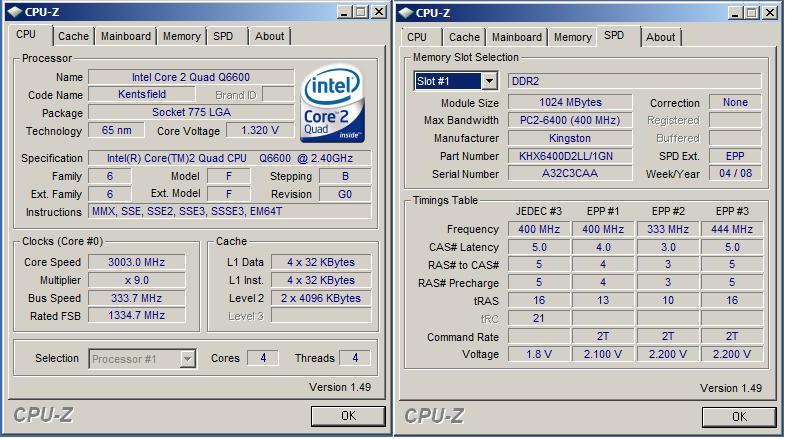The height and width of the screenshot is (439, 787).
Task: Click the JEDEC #3 tRC value 21
Action: pos(539,318)
